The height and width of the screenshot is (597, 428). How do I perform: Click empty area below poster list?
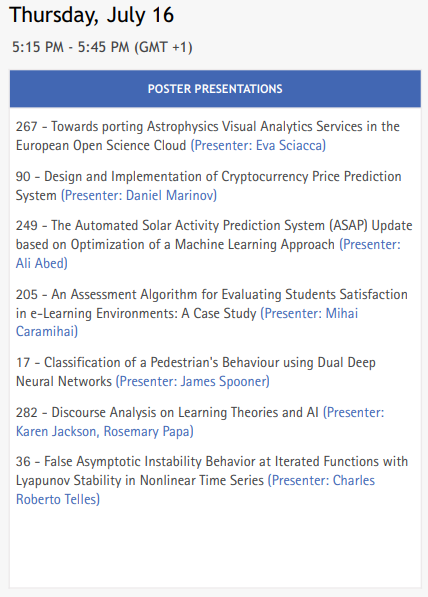click(215, 548)
